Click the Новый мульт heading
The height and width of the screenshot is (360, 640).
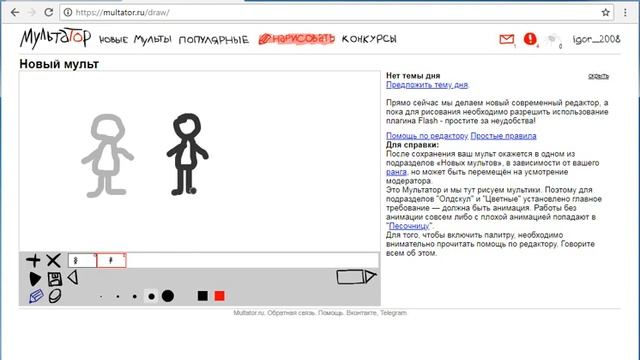pyautogui.click(x=59, y=64)
